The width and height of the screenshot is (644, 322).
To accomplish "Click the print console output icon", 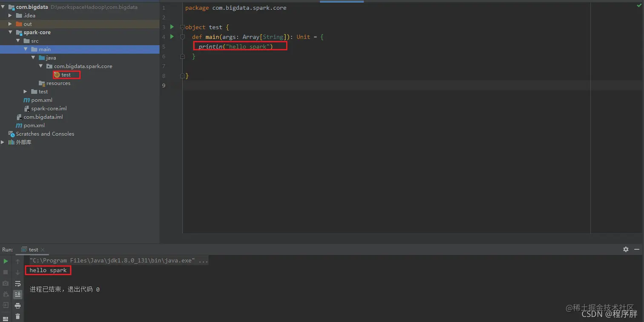I will (17, 305).
